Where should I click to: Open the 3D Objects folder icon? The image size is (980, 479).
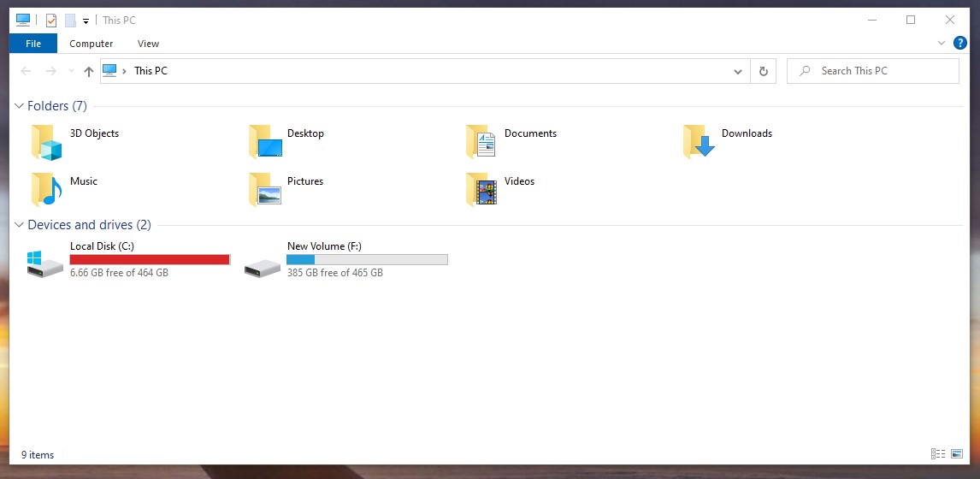(x=46, y=142)
